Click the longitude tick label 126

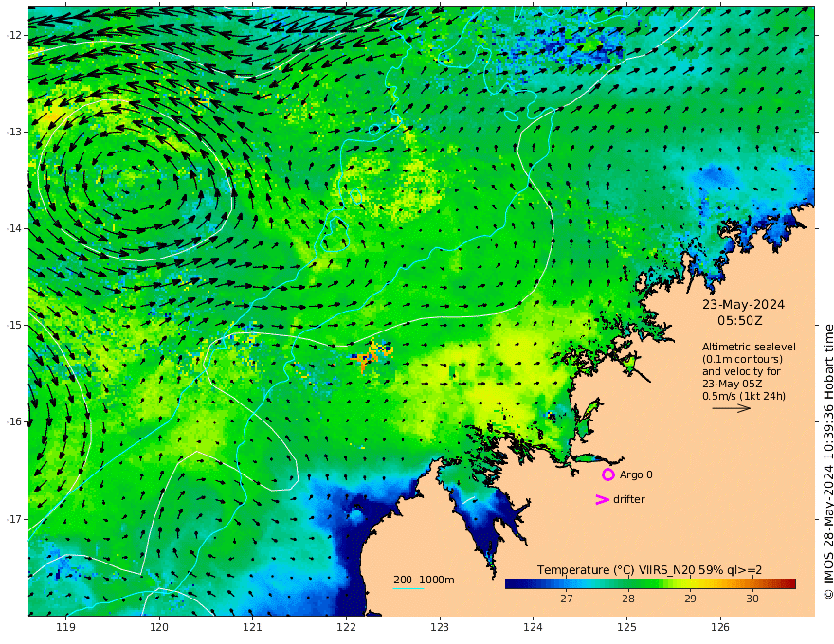tap(720, 627)
